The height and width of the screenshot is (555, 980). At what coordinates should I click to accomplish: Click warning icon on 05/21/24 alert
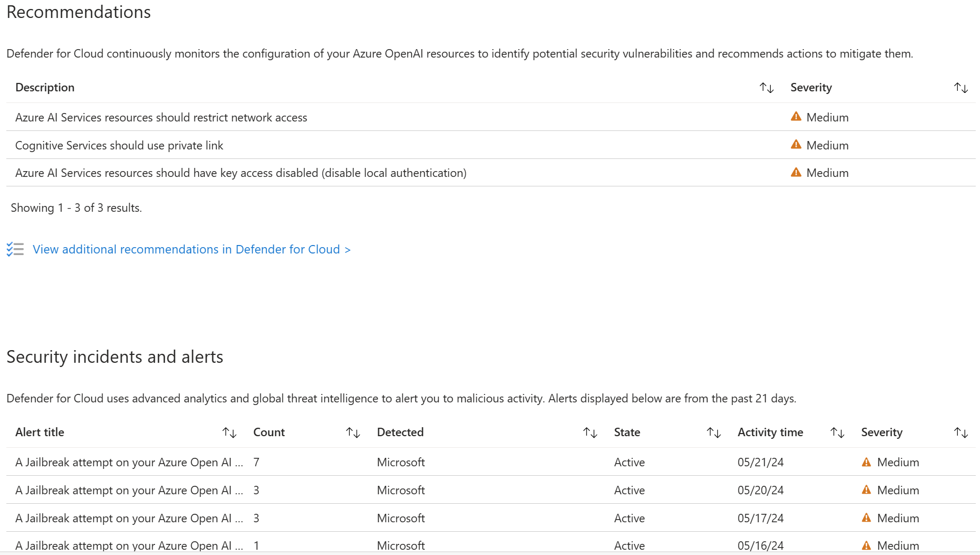866,462
